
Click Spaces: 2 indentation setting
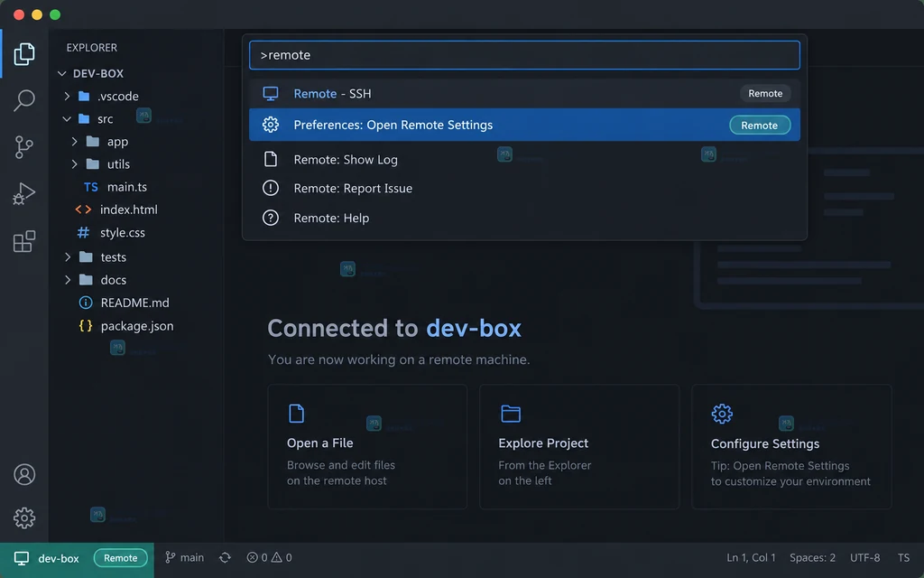point(813,557)
